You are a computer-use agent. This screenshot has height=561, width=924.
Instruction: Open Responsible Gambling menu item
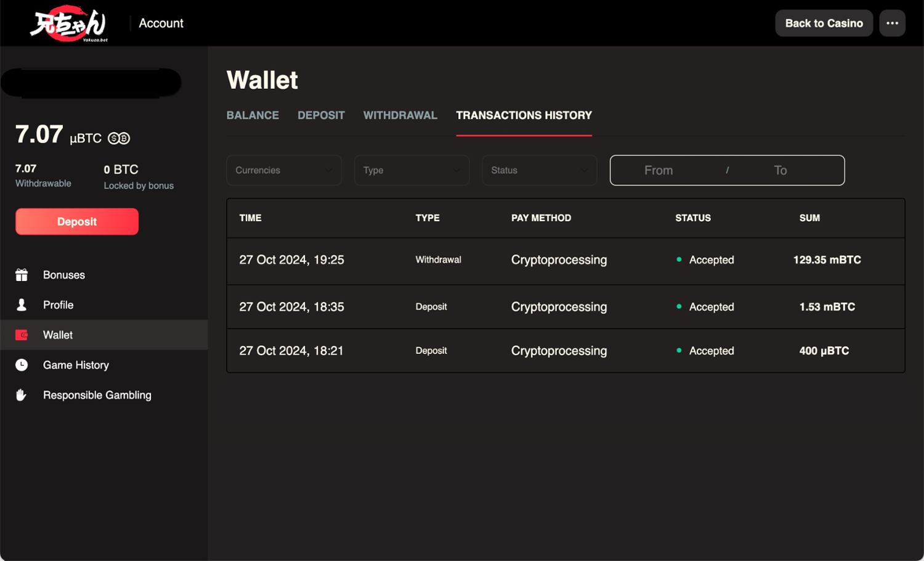(97, 395)
